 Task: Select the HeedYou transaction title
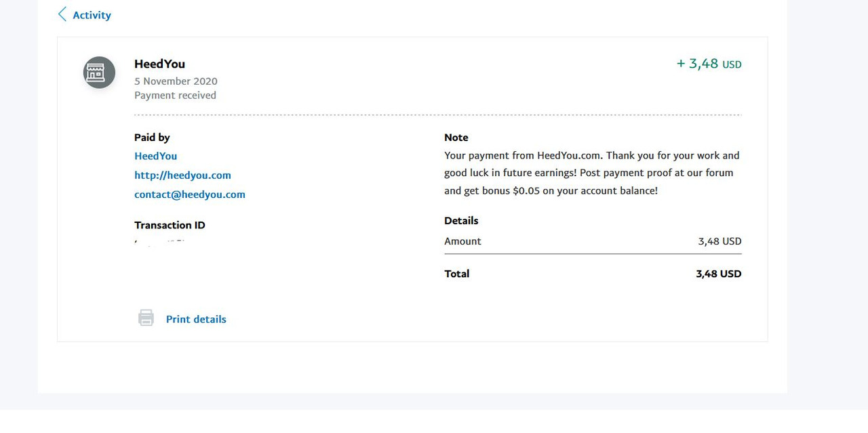[x=159, y=64]
